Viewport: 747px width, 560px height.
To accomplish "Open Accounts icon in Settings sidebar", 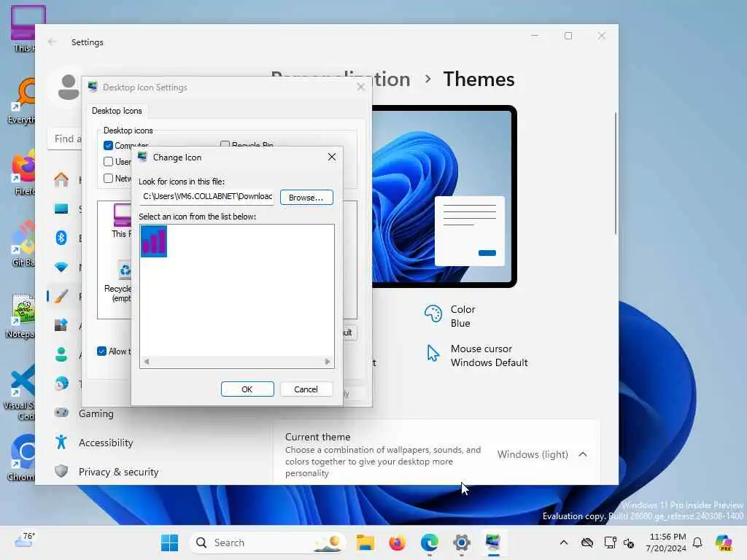I will 61,354.
